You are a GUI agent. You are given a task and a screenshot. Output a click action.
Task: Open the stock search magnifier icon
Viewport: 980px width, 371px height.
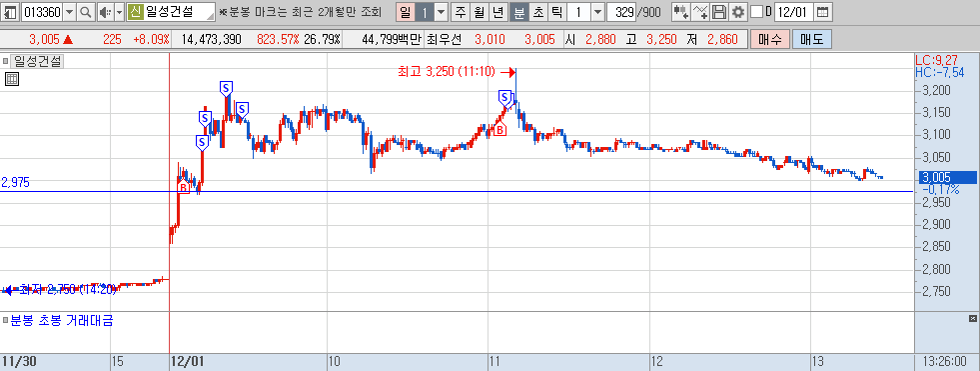coord(86,11)
